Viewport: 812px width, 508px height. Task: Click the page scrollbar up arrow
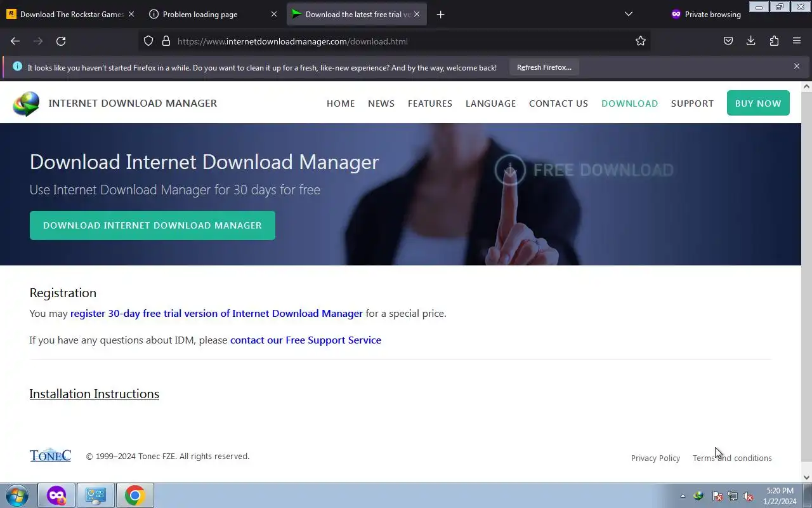[x=807, y=86]
